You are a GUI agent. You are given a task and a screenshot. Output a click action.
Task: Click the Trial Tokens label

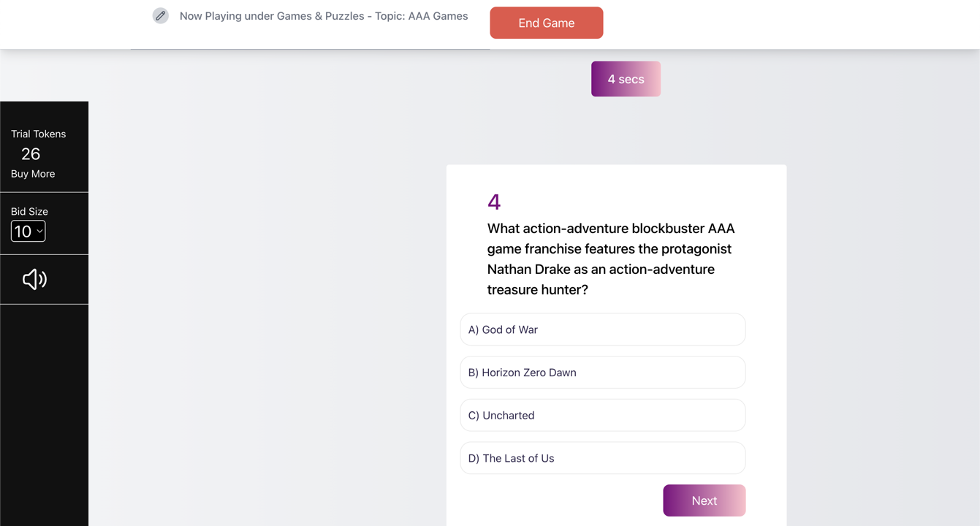38,134
